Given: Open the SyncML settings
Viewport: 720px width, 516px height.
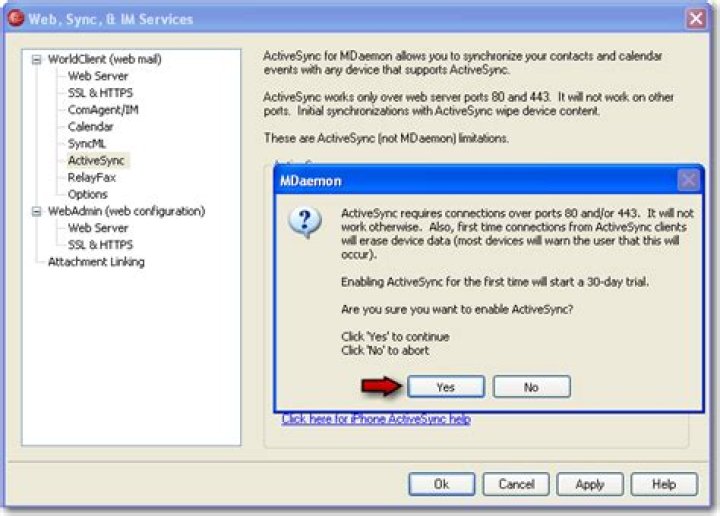Looking at the screenshot, I should [87, 144].
